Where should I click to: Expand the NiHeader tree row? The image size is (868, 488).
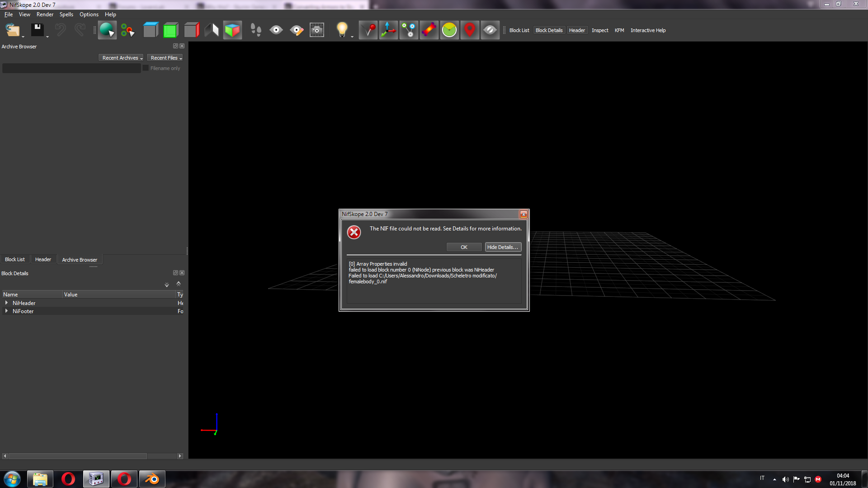click(6, 303)
